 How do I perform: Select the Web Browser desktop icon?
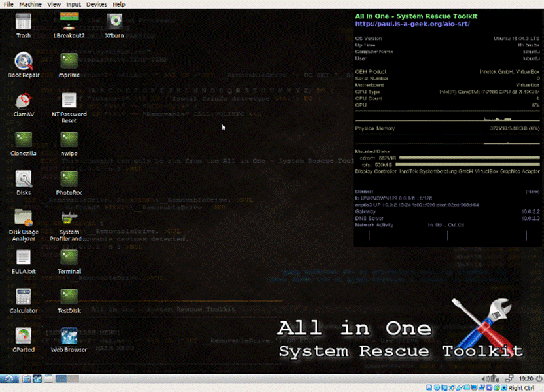[x=69, y=340]
